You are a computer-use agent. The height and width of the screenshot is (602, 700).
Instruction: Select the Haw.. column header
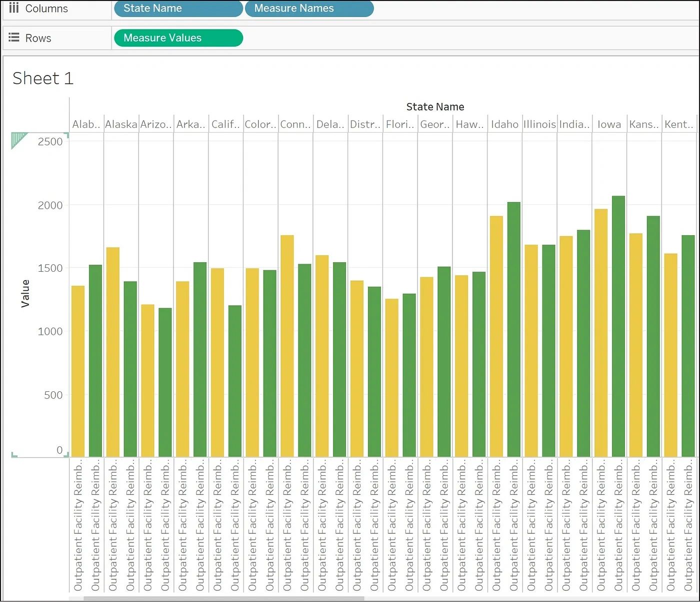[x=469, y=124]
